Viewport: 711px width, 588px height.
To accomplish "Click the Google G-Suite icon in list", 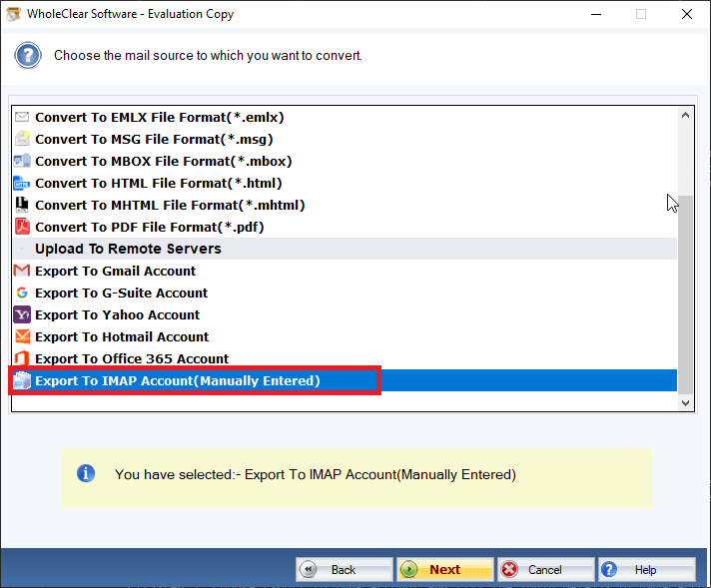I will coord(22,294).
